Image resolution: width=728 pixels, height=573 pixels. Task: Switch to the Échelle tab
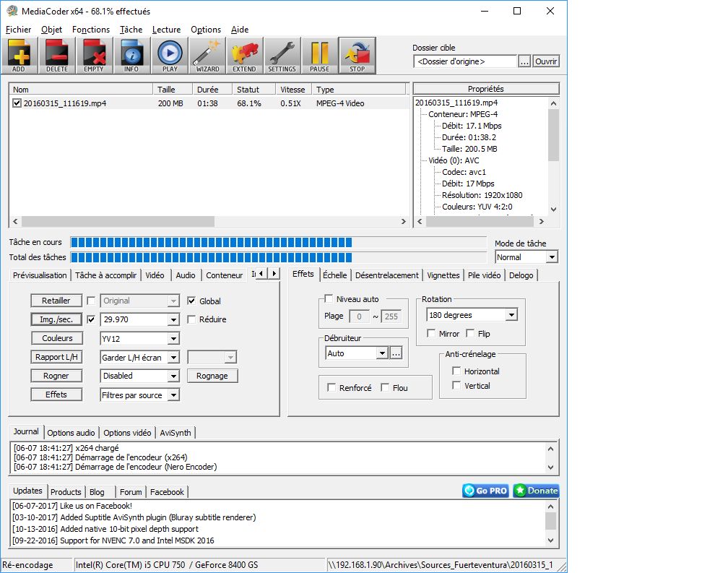click(x=335, y=275)
